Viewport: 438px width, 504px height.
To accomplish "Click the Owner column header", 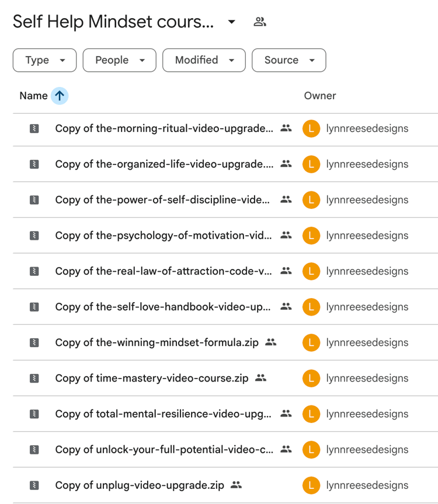I will (x=320, y=96).
